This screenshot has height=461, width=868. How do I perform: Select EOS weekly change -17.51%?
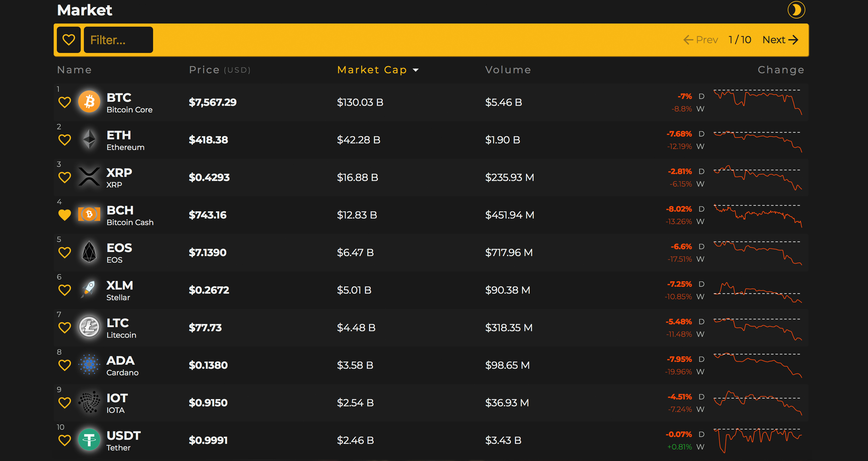pyautogui.click(x=679, y=259)
